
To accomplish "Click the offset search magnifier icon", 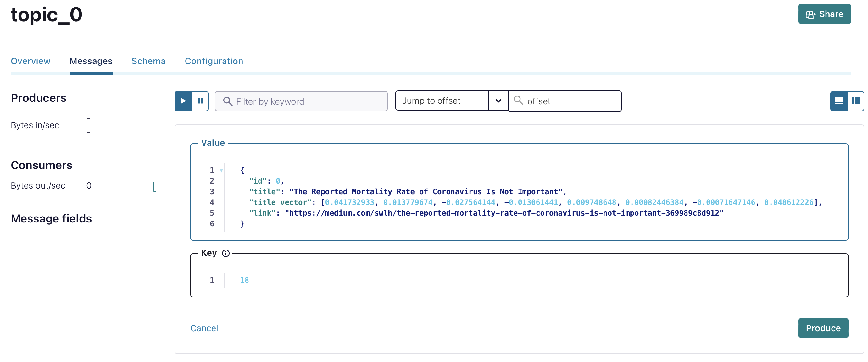I will pos(518,100).
